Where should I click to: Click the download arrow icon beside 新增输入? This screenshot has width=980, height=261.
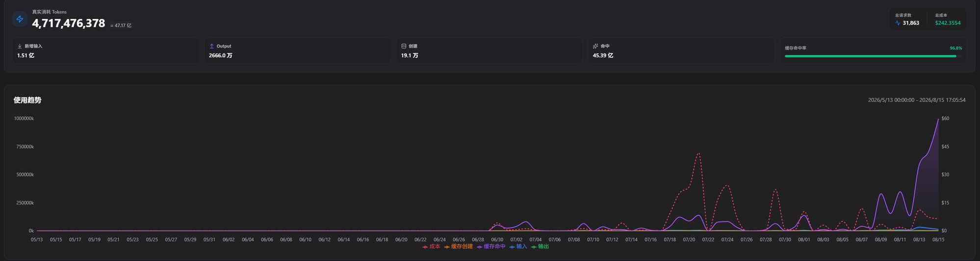[20, 46]
